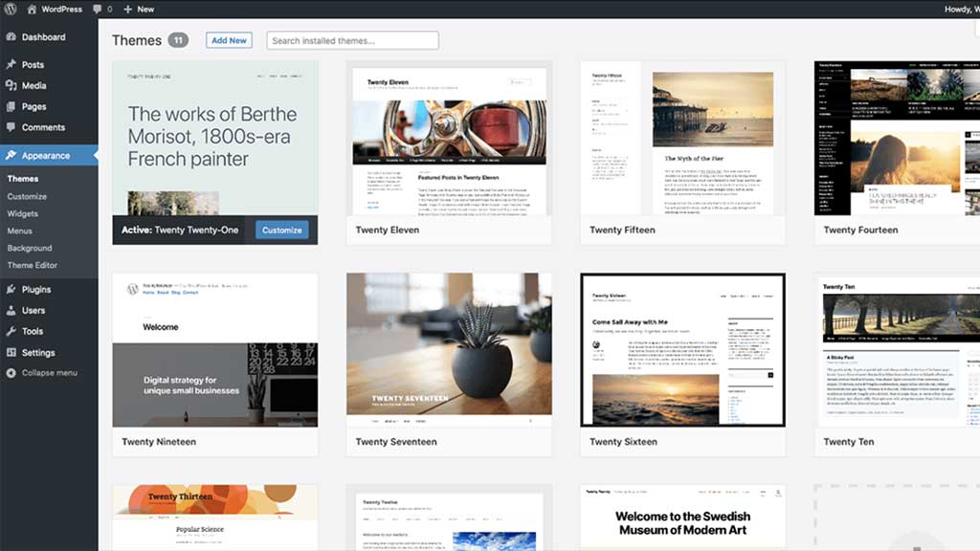Image resolution: width=980 pixels, height=551 pixels.
Task: Click the Active: Twenty Twenty-One label
Action: 180,230
